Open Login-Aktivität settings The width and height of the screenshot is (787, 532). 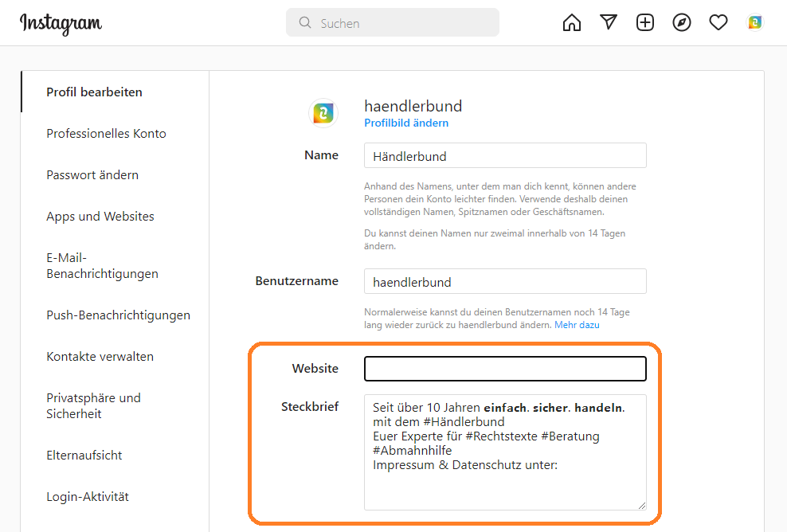click(88, 496)
